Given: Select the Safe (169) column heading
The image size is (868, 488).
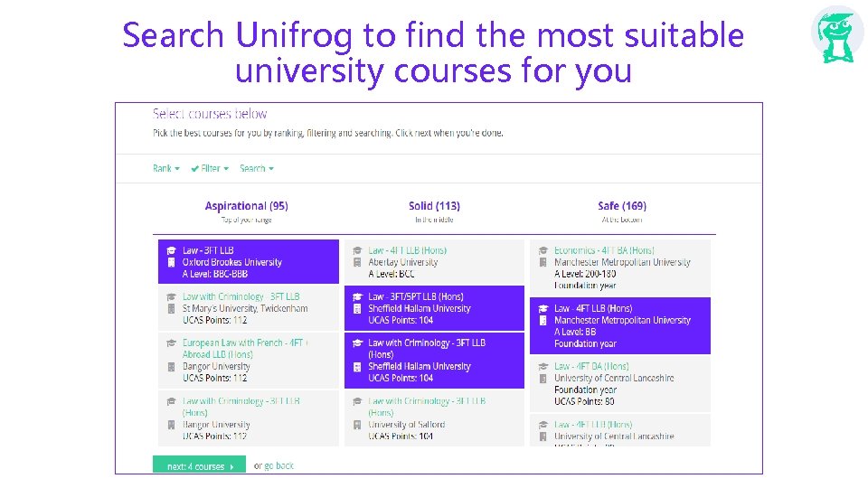Looking at the screenshot, I should pyautogui.click(x=622, y=206).
